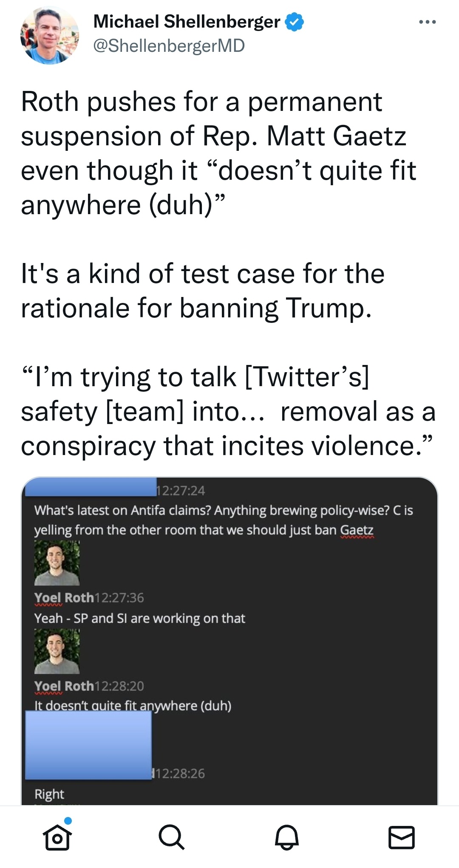This screenshot has width=459, height=868.
Task: Tap the redacted name bar at top
Action: [91, 487]
